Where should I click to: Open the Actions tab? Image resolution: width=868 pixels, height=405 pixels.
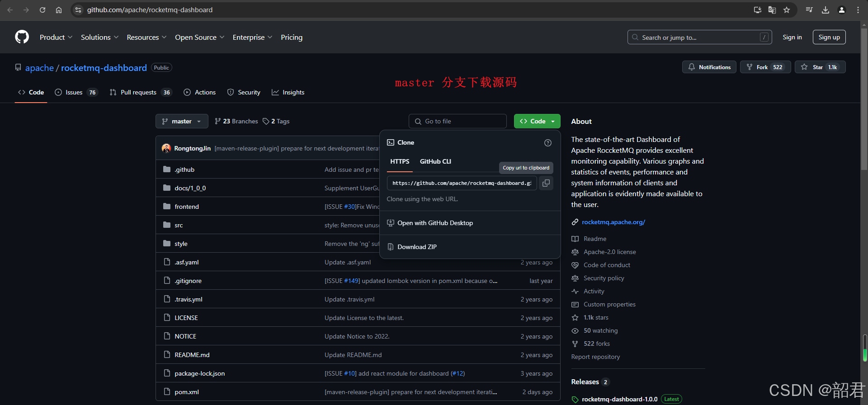click(x=199, y=92)
